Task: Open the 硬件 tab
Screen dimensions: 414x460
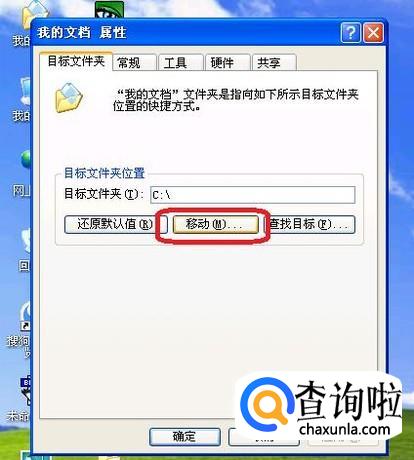Action: (228, 63)
